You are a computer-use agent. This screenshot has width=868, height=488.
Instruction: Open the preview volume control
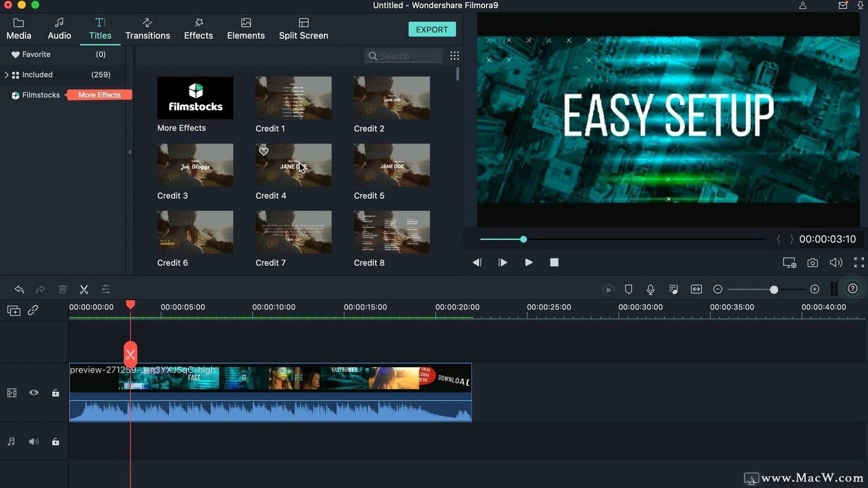coord(836,262)
